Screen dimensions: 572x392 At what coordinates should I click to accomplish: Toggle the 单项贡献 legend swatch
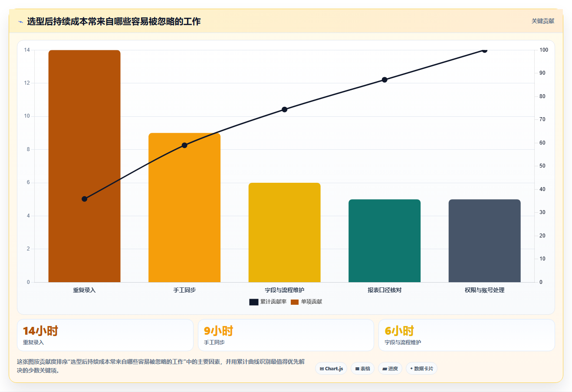point(295,302)
